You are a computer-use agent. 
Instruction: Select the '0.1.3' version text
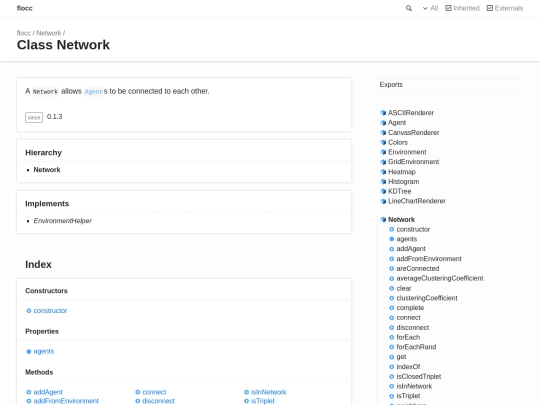(x=54, y=117)
